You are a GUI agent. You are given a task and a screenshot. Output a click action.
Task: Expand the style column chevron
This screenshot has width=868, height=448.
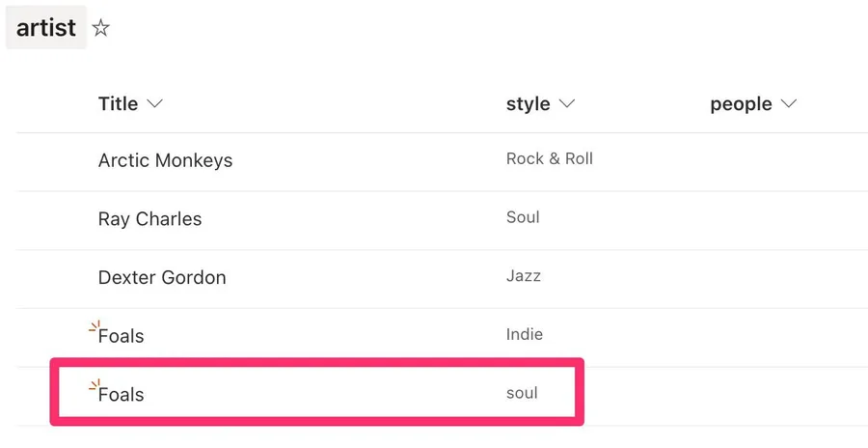[x=567, y=104]
